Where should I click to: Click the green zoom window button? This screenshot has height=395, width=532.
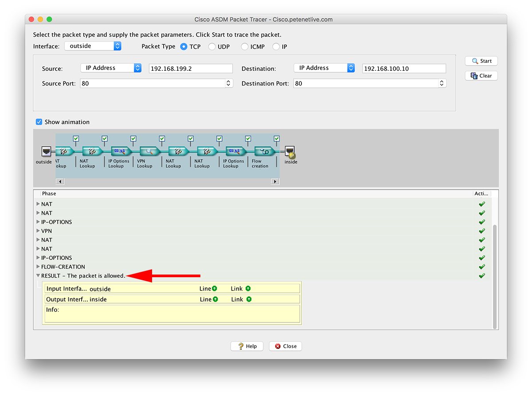[x=49, y=19]
